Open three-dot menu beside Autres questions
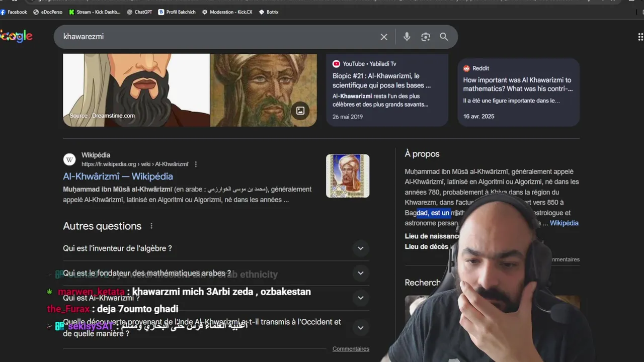This screenshot has width=644, height=362. tap(151, 226)
